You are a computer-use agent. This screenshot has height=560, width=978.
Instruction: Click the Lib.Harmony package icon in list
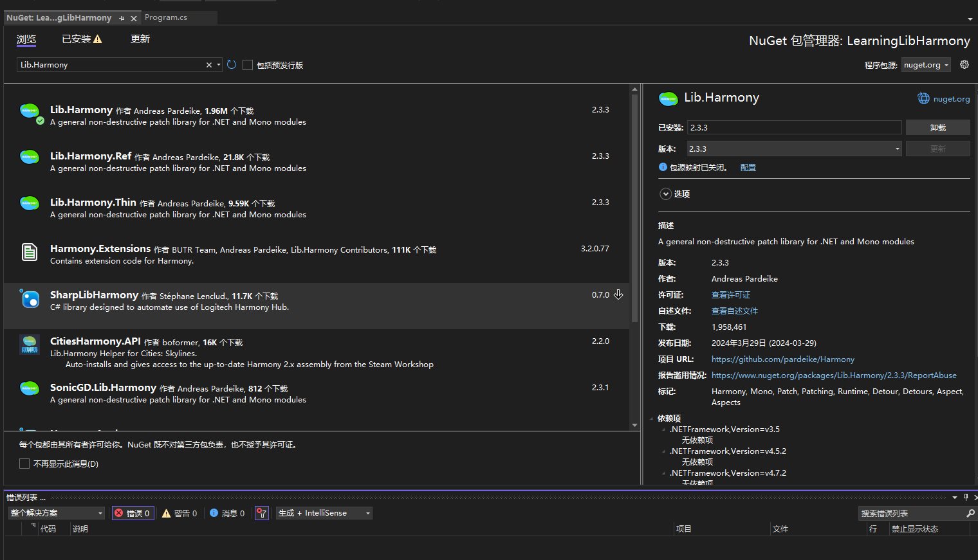(x=30, y=112)
